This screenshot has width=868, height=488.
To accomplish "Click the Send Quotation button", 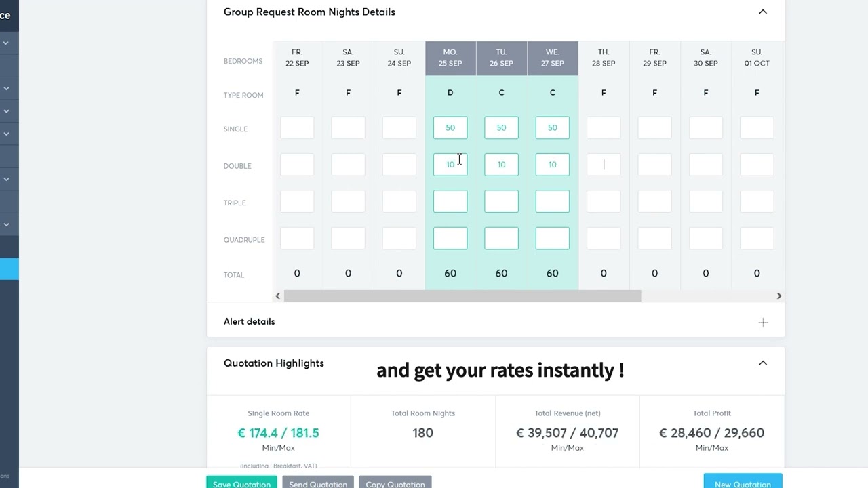I will pyautogui.click(x=318, y=483).
